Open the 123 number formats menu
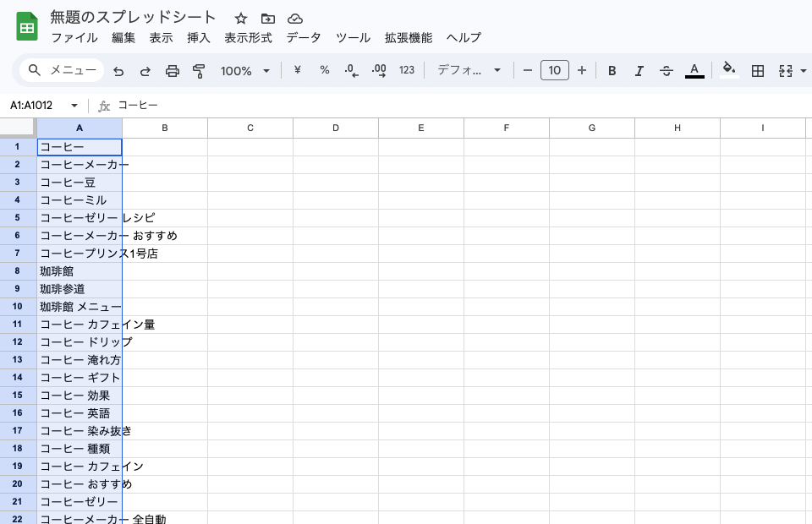 click(x=407, y=70)
